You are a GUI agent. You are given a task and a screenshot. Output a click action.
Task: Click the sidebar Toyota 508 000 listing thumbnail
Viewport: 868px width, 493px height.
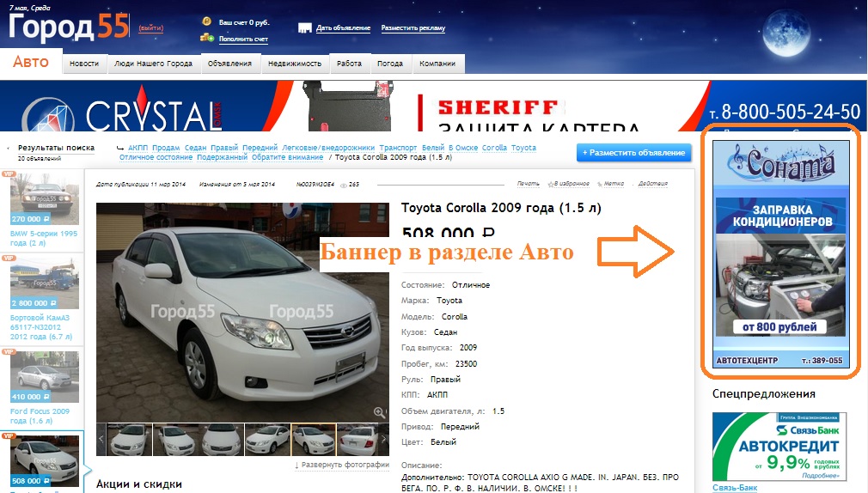coord(45,460)
